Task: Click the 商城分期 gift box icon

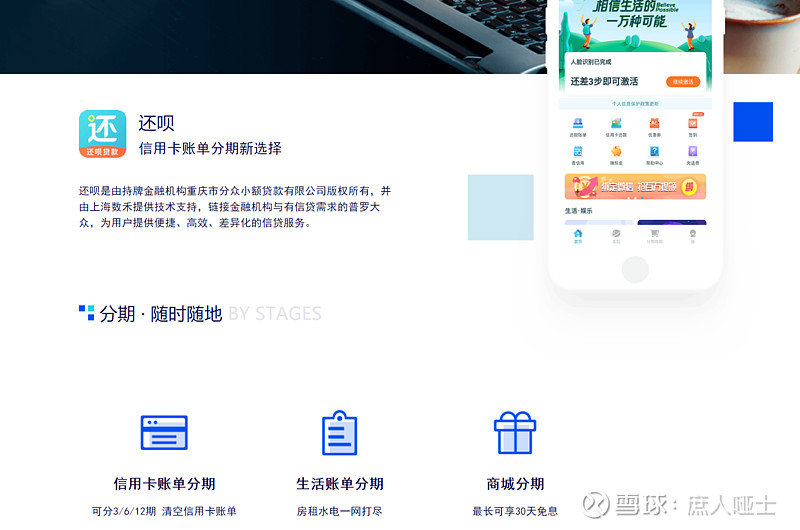Action: (x=515, y=433)
